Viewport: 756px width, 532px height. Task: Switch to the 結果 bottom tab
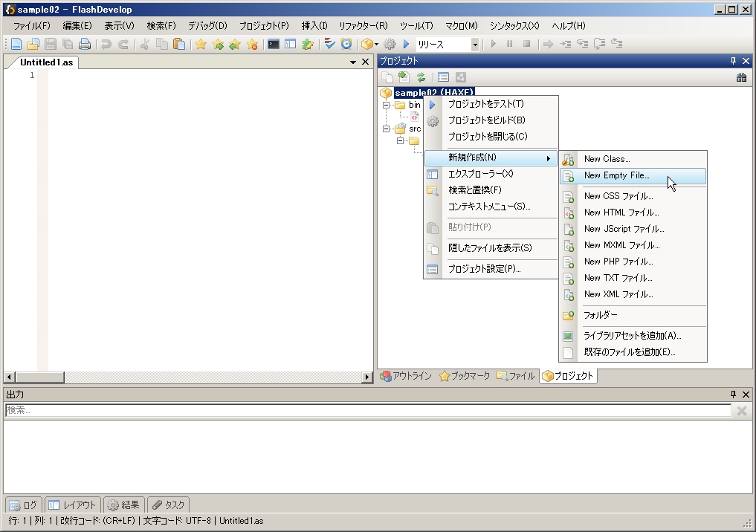pyautogui.click(x=123, y=505)
